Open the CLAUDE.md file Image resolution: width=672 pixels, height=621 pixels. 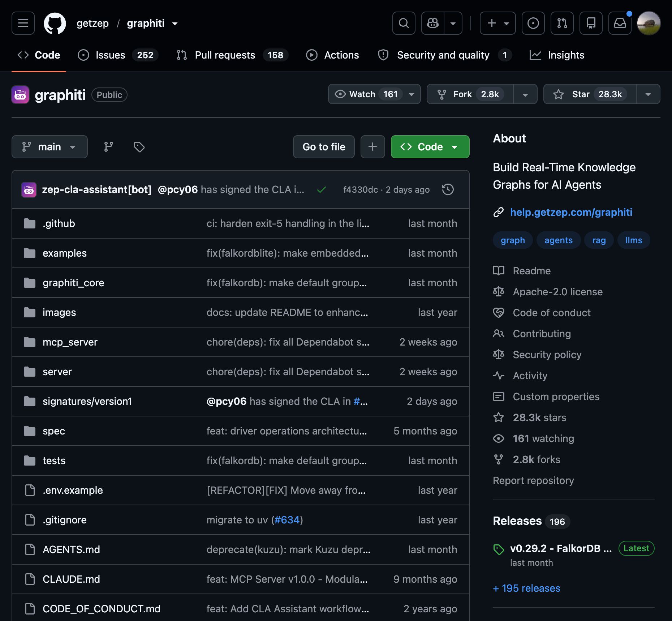(71, 579)
